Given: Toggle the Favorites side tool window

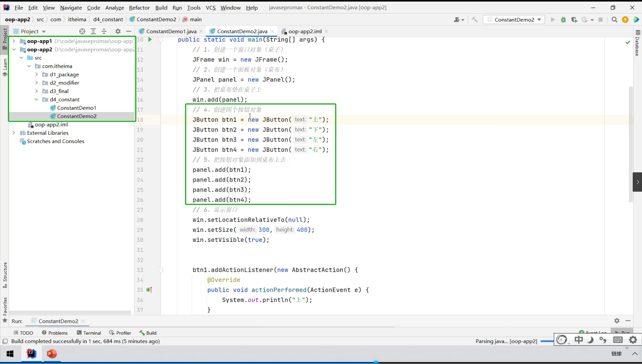Looking at the screenshot, I should coord(5,310).
